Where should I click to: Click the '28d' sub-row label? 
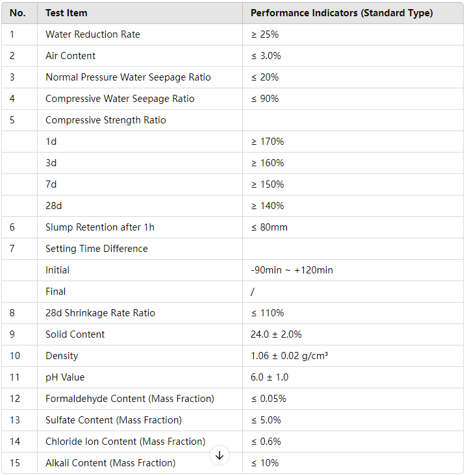coord(54,206)
